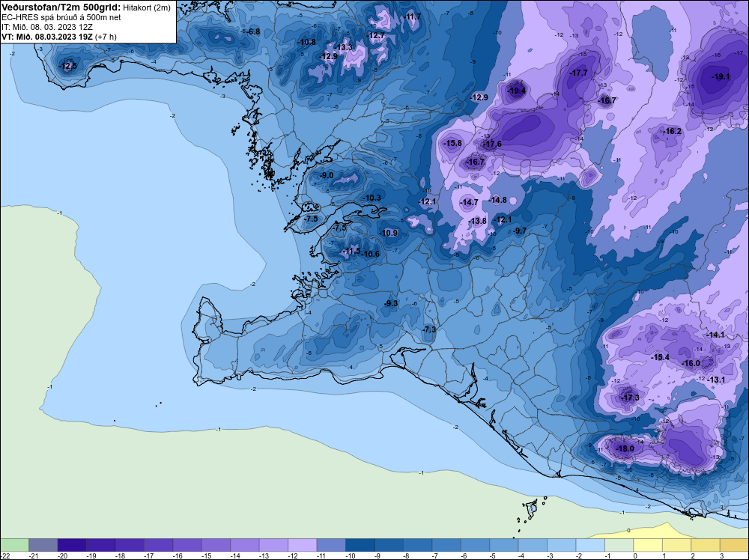Click the -11.5 temperature value
The width and height of the screenshot is (749, 560).
click(x=351, y=251)
